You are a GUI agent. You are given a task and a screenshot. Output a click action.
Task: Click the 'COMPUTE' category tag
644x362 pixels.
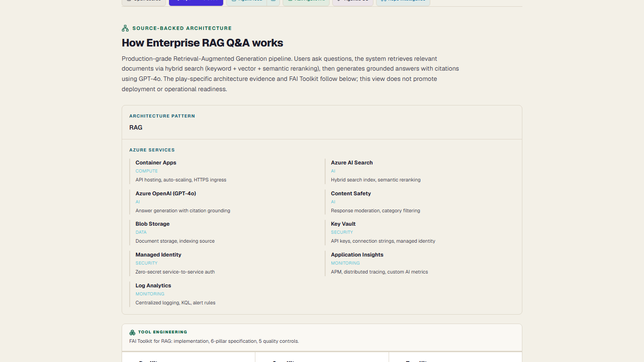tap(147, 171)
